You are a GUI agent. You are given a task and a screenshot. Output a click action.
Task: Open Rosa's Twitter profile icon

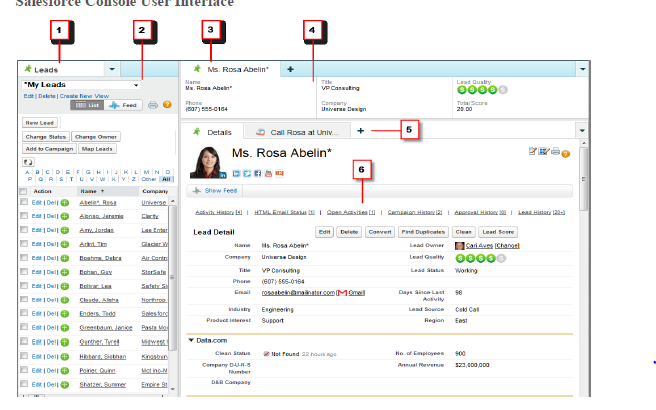pos(247,174)
